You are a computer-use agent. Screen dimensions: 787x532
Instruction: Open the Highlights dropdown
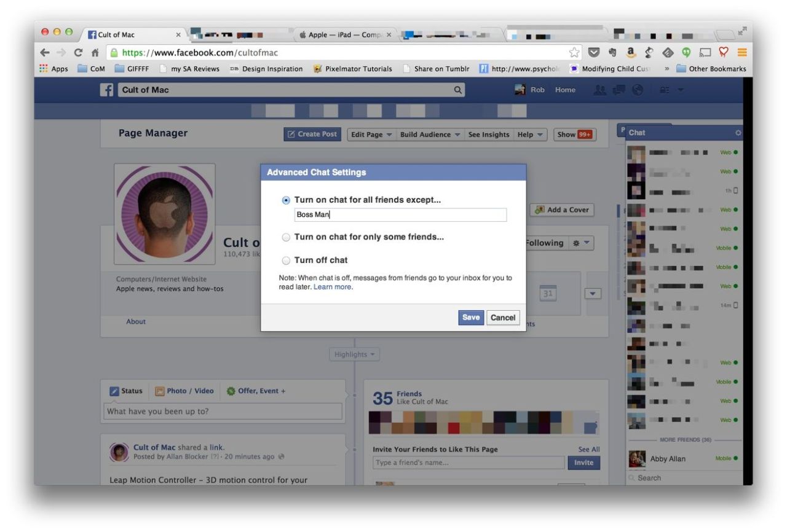pyautogui.click(x=354, y=354)
